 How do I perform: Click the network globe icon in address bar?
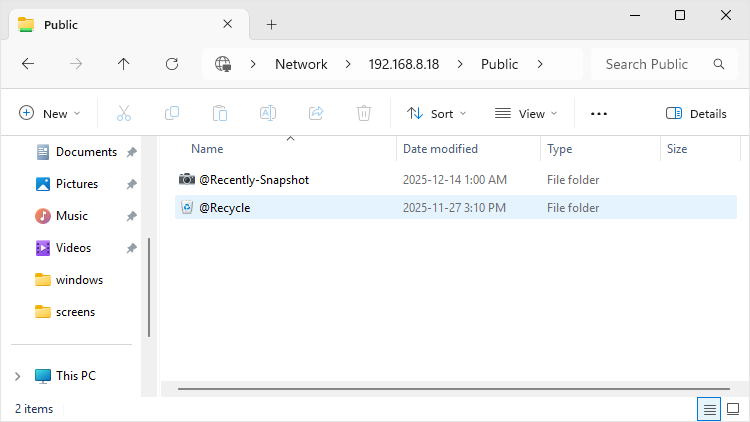click(x=223, y=64)
